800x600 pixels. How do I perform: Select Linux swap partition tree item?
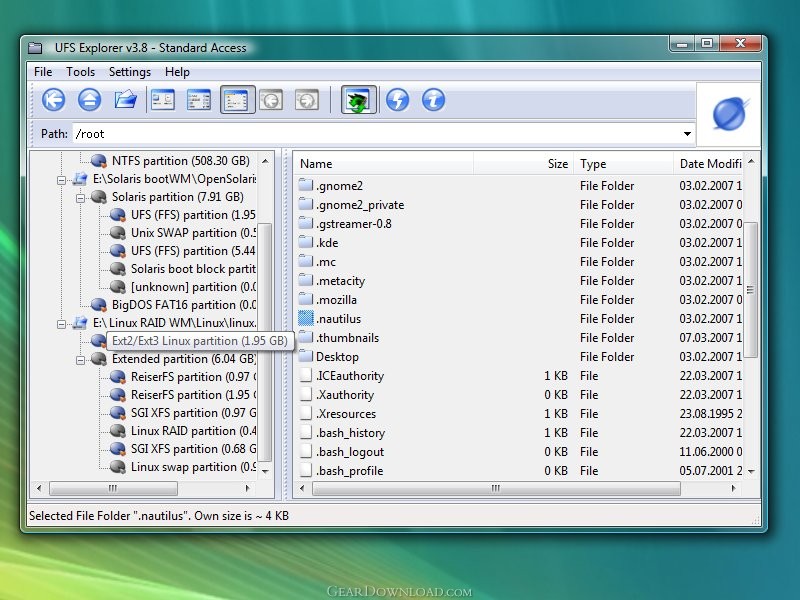coord(193,467)
